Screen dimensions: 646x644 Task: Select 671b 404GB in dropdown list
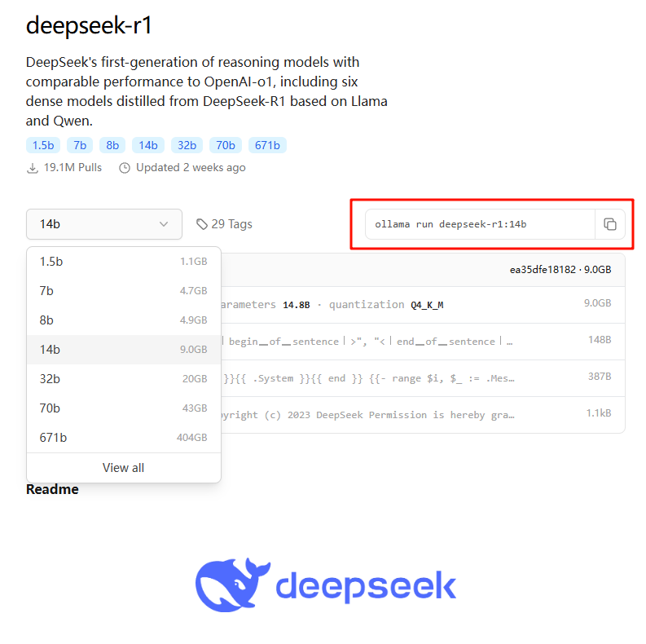click(x=124, y=437)
